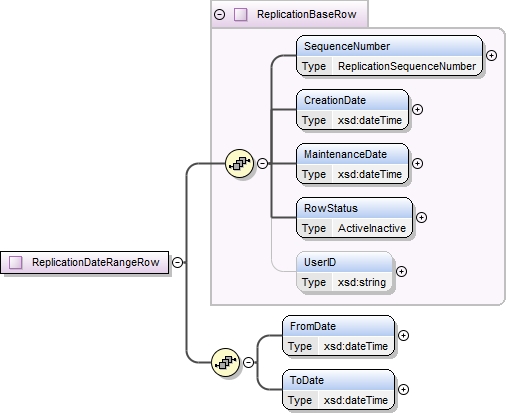Click the Type label under RowStatus

(x=314, y=228)
